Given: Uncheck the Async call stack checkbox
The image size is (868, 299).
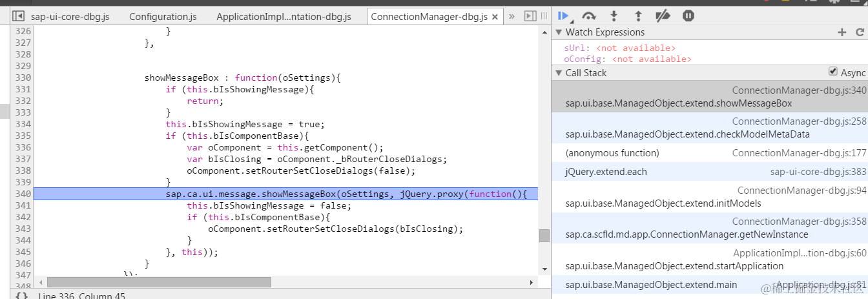Looking at the screenshot, I should [x=833, y=72].
